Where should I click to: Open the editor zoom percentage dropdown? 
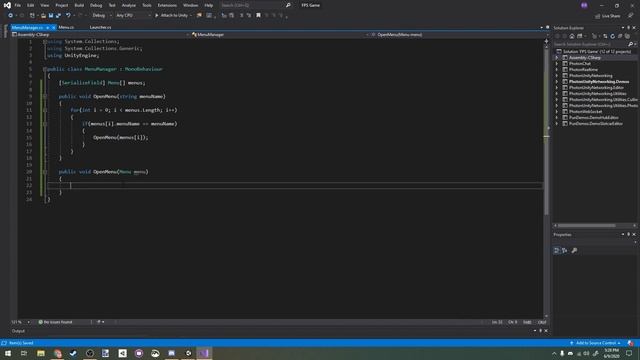click(20, 322)
